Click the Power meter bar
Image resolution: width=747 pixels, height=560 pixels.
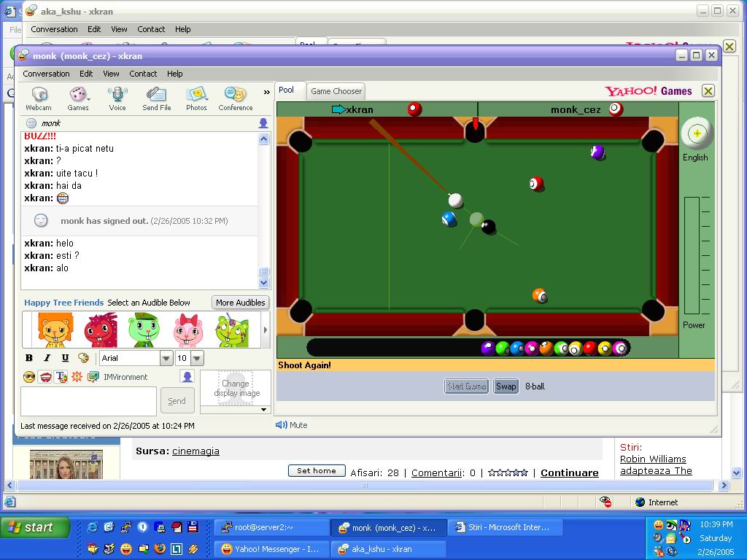[x=692, y=255]
